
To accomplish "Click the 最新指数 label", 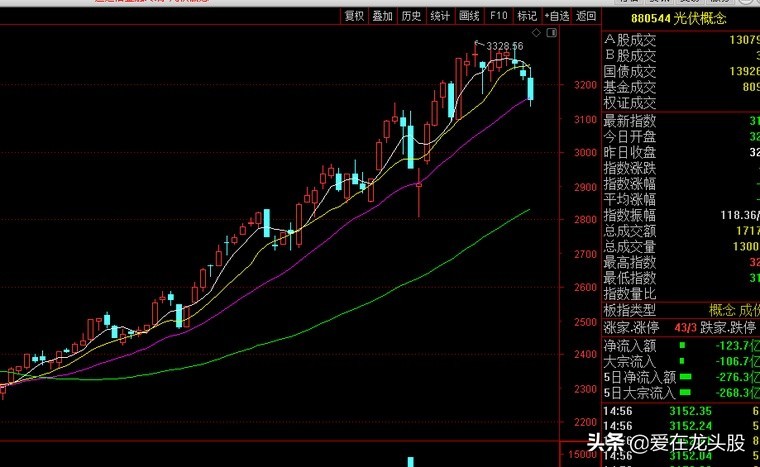I will click(x=629, y=121).
